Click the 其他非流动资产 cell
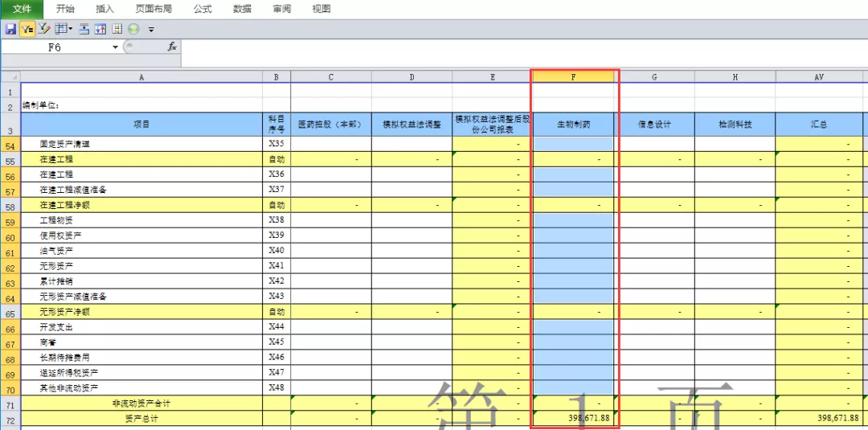868x430 pixels. click(x=141, y=388)
